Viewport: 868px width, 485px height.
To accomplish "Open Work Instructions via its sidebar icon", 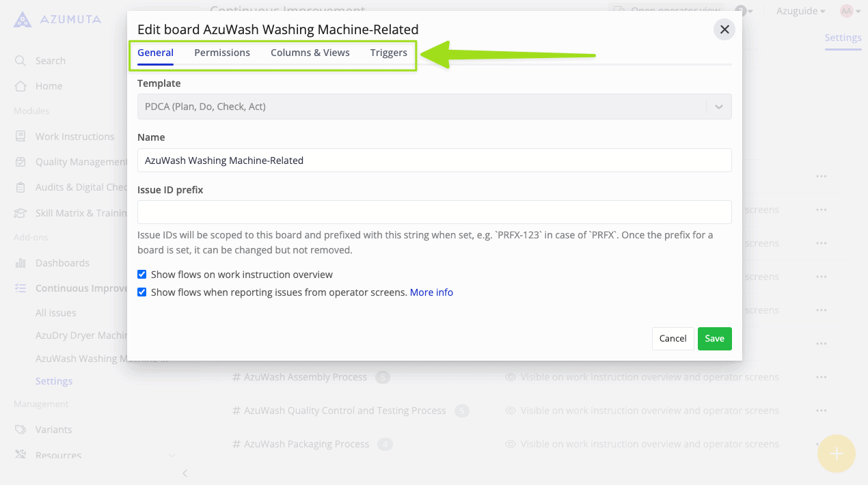I will coord(21,137).
